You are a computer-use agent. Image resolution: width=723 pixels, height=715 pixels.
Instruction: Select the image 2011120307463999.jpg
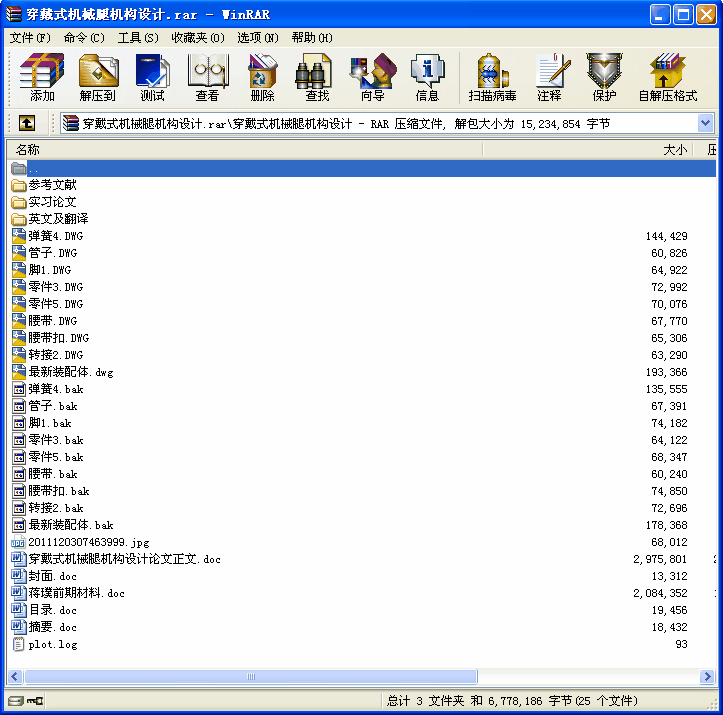[81, 542]
